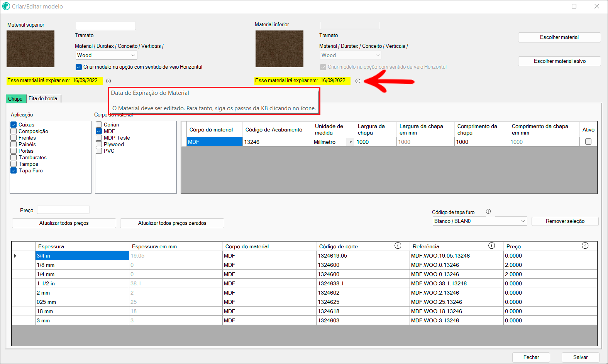The image size is (608, 364).
Task: Click info icon in Preço column header
Action: (585, 246)
